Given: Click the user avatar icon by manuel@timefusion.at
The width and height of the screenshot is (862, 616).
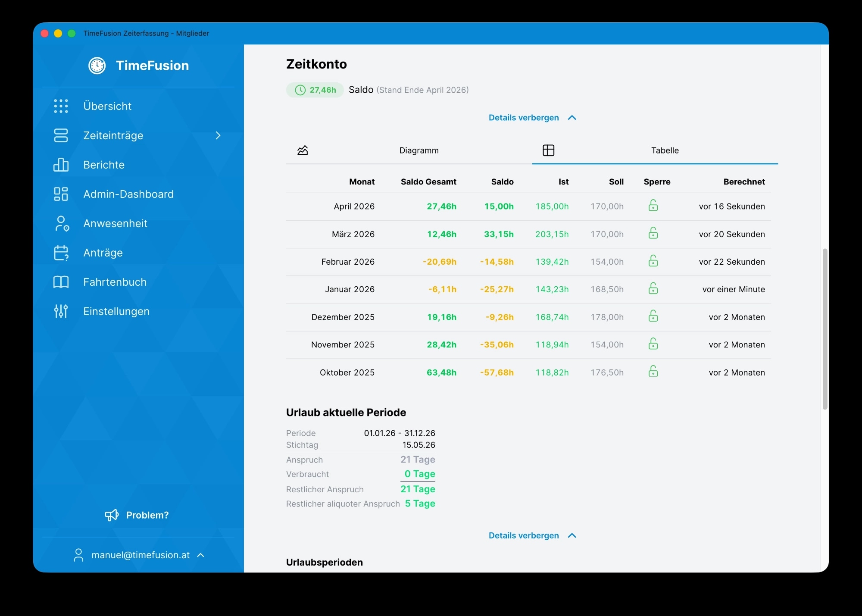Looking at the screenshot, I should pyautogui.click(x=78, y=555).
